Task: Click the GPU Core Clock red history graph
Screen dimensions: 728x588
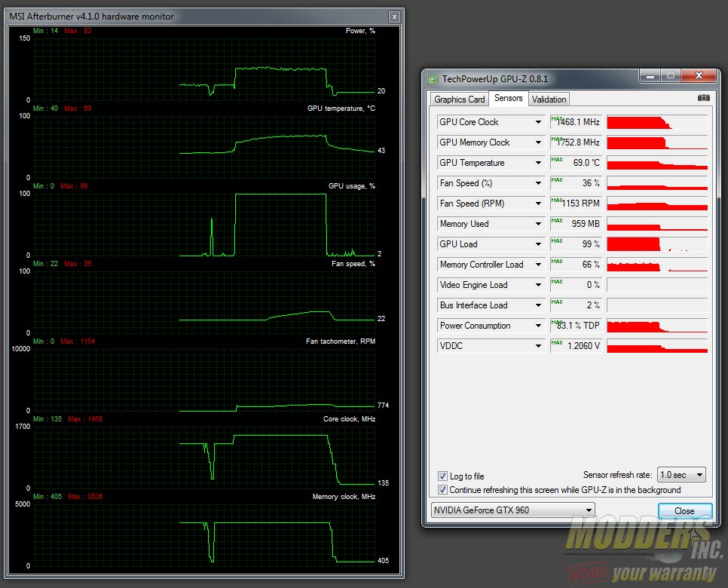Action: click(x=657, y=122)
